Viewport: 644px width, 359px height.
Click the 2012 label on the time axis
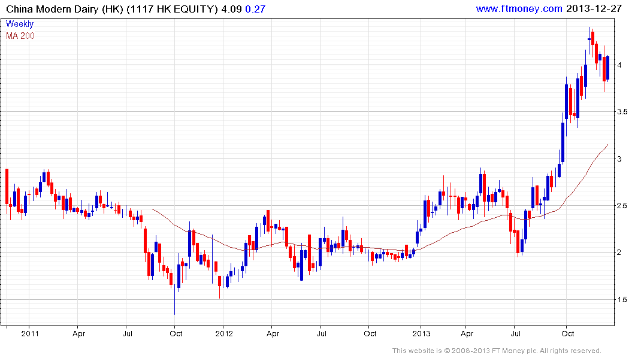tap(224, 333)
